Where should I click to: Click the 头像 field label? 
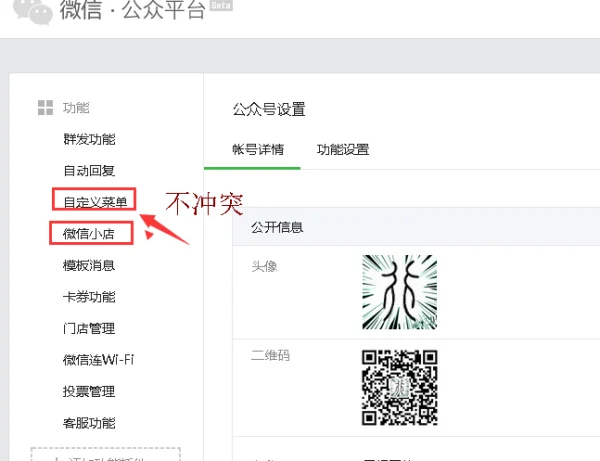[264, 266]
